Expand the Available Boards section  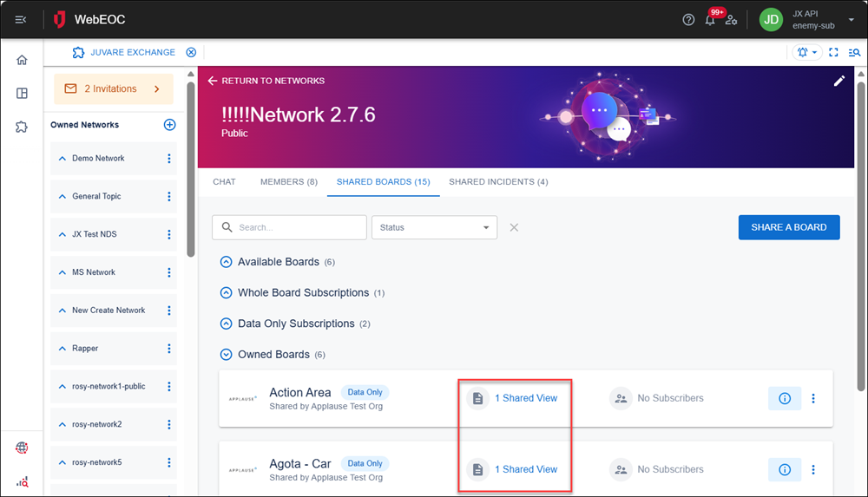click(226, 262)
